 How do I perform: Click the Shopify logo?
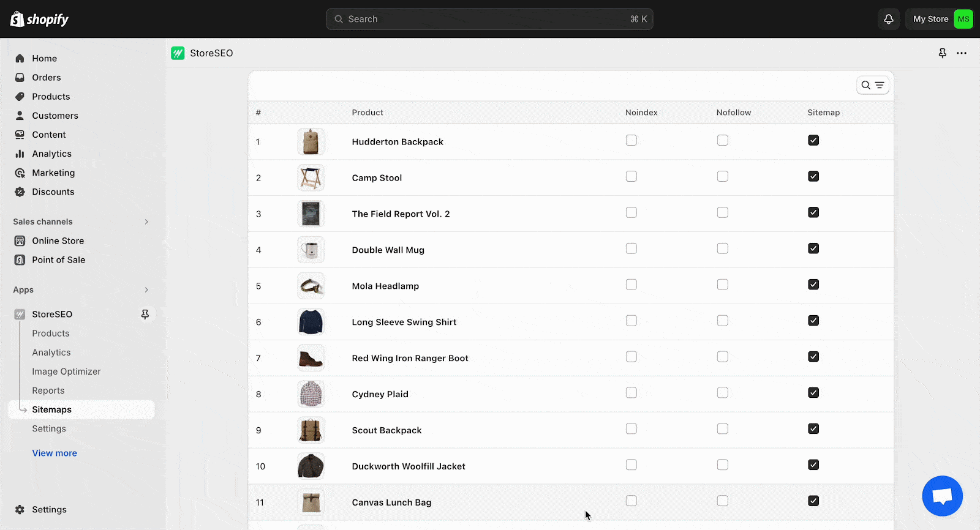(39, 19)
